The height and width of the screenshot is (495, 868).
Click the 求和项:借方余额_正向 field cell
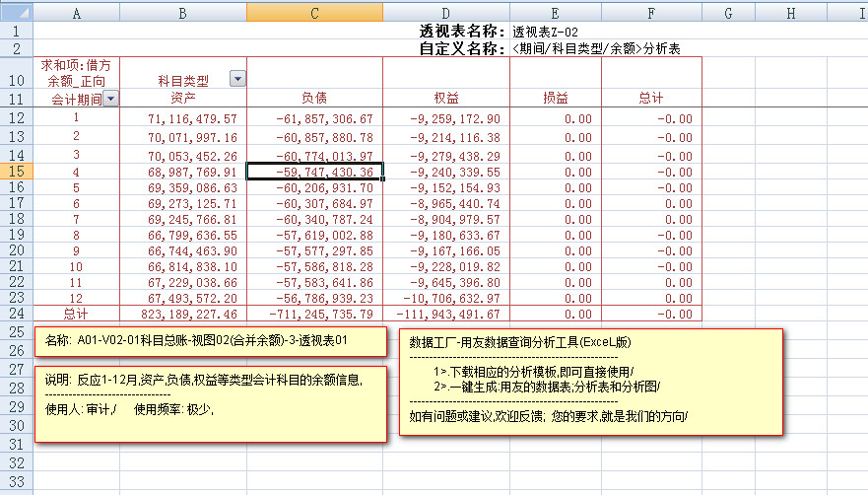coord(77,72)
